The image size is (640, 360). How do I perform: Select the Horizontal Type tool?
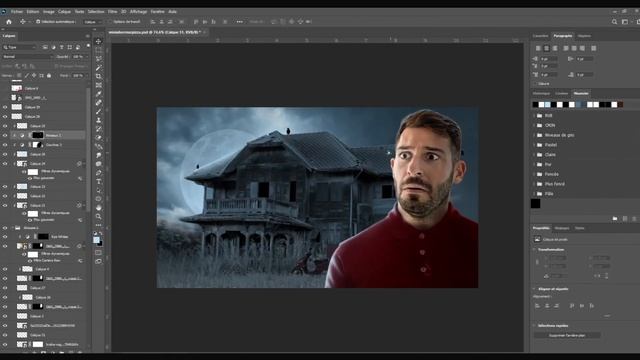[x=98, y=182]
